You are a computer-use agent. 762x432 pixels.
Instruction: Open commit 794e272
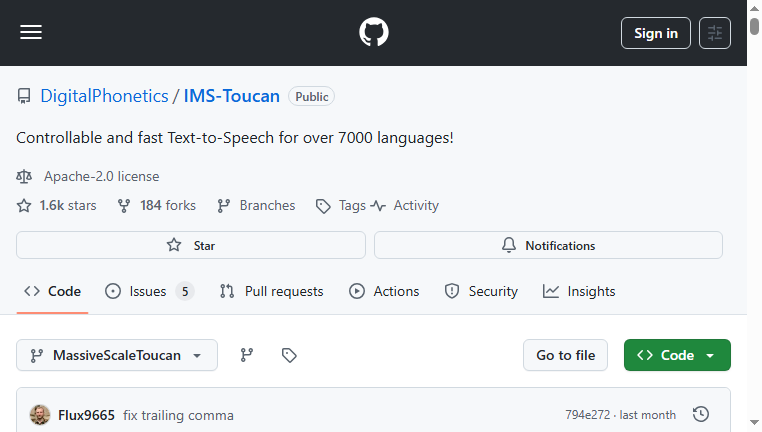click(588, 415)
